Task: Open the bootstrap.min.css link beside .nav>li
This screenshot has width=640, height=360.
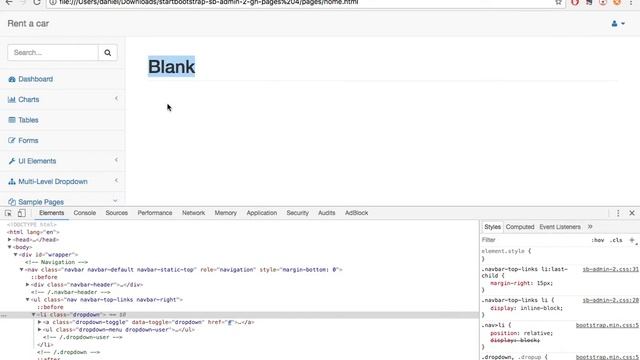Action: coord(607,325)
